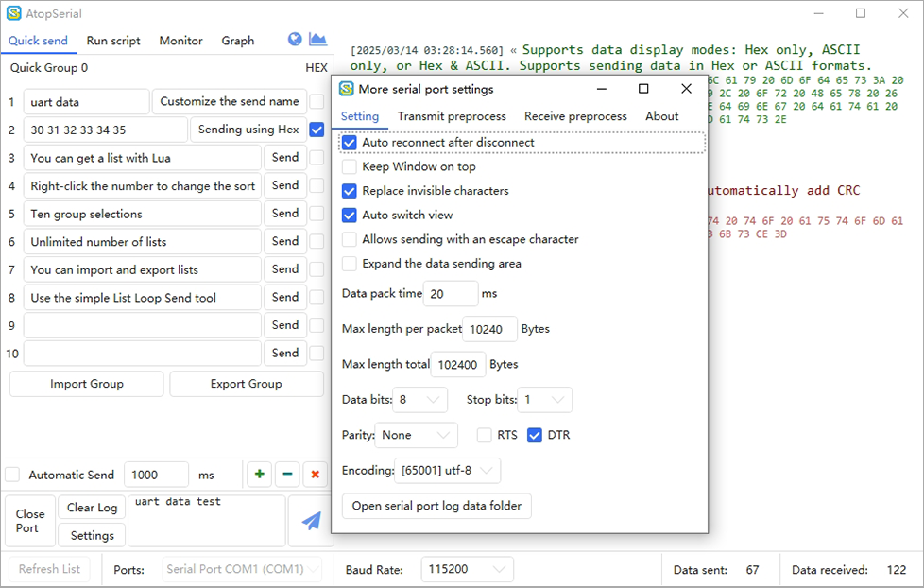The height and width of the screenshot is (588, 924).
Task: Open the graph chart icon
Action: pos(317,39)
